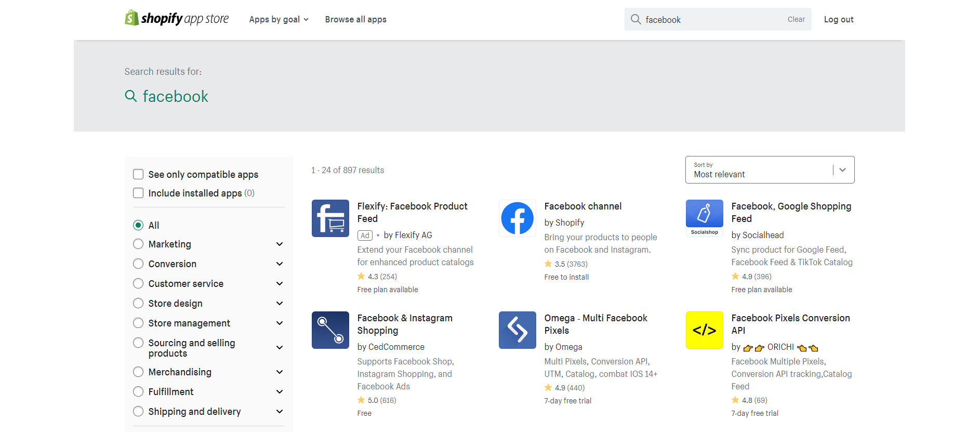The width and height of the screenshot is (980, 432).
Task: Select the Fulfillment radio button
Action: pyautogui.click(x=138, y=391)
